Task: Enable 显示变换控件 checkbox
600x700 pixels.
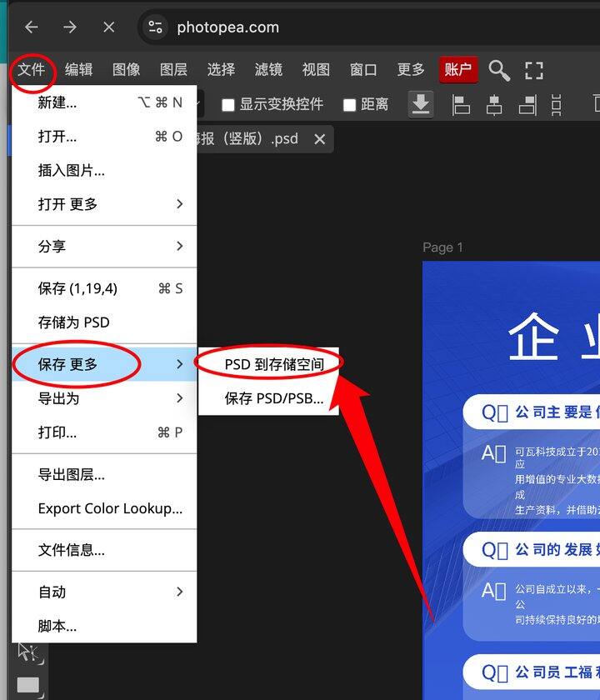Action: tap(228, 105)
